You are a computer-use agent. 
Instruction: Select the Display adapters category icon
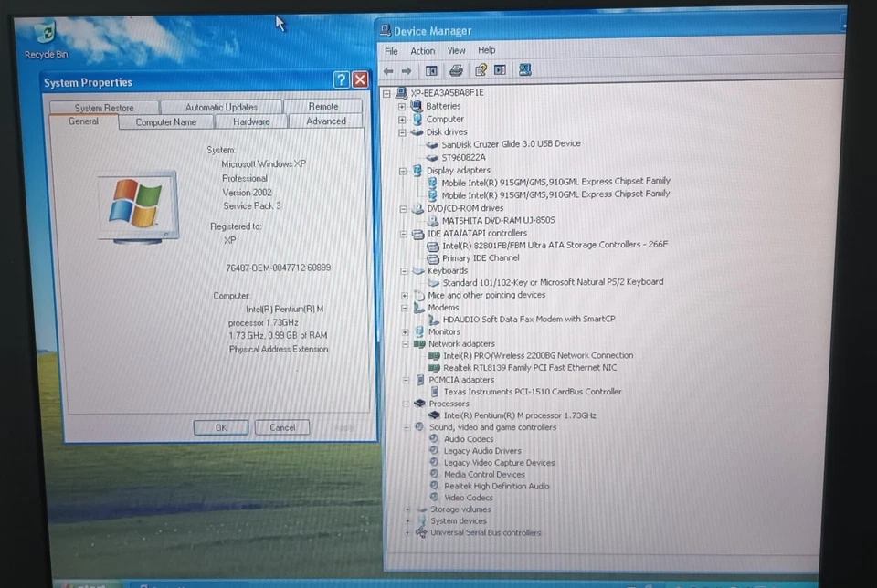pyautogui.click(x=417, y=171)
